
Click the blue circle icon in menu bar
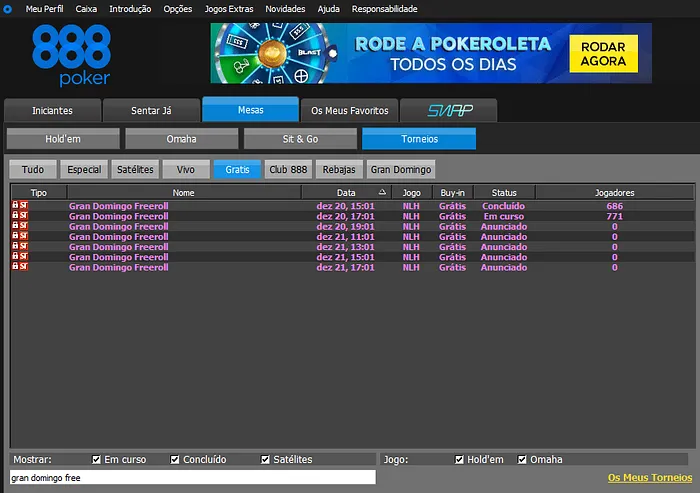(x=8, y=9)
